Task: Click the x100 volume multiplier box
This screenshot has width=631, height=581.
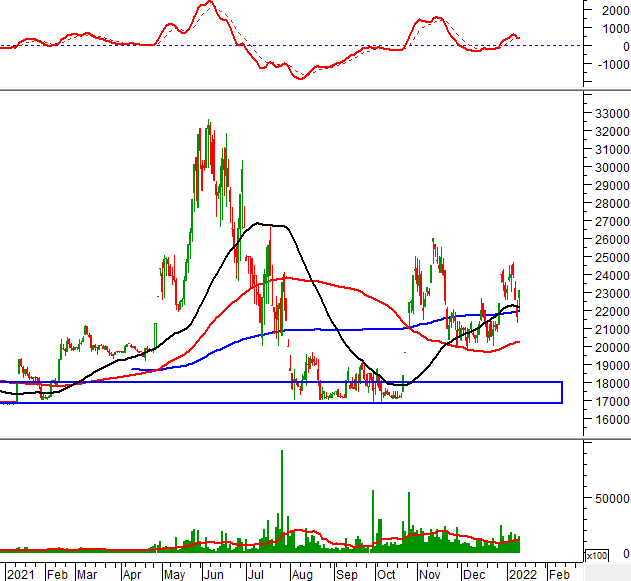Action: click(595, 555)
